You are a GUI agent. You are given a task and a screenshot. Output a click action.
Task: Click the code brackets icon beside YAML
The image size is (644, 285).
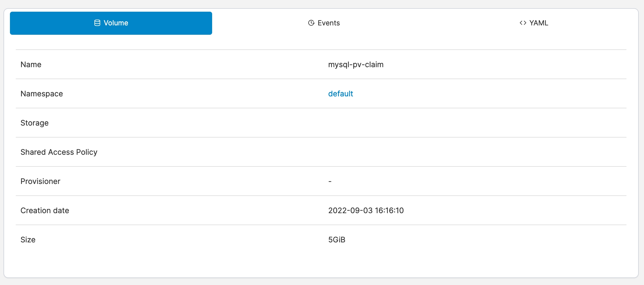point(523,23)
